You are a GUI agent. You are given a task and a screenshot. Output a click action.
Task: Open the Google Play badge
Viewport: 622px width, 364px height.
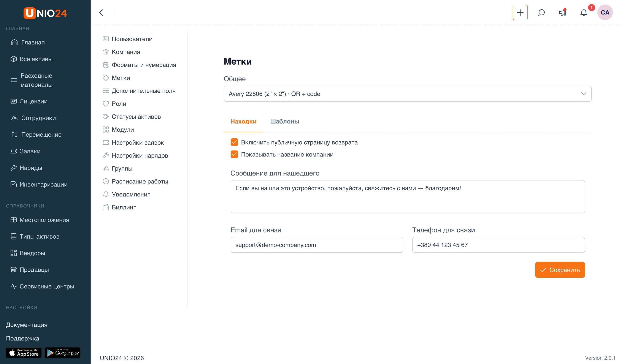(63, 353)
